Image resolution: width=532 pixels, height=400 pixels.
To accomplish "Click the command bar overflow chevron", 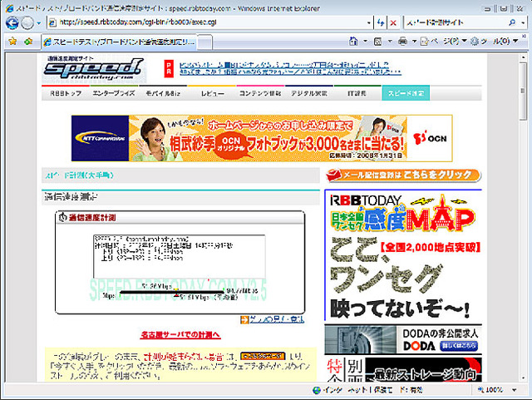I will 525,36.
